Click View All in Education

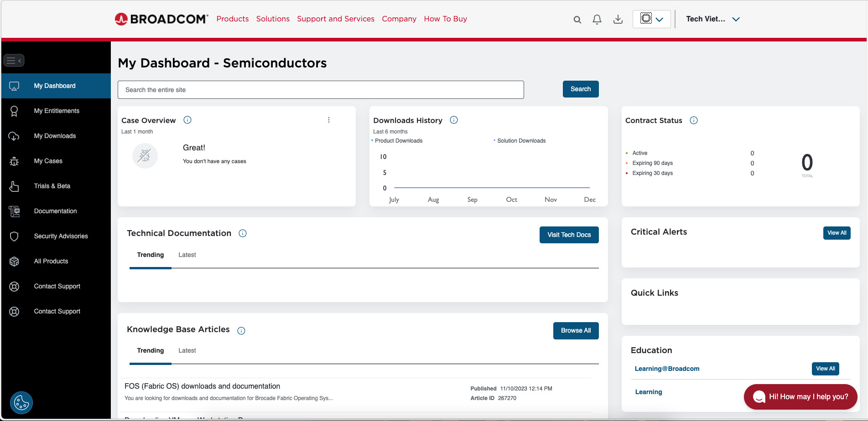[826, 369]
